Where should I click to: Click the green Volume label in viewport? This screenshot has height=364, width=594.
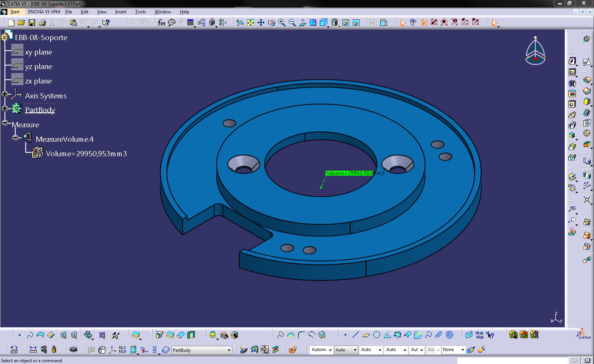tap(349, 173)
